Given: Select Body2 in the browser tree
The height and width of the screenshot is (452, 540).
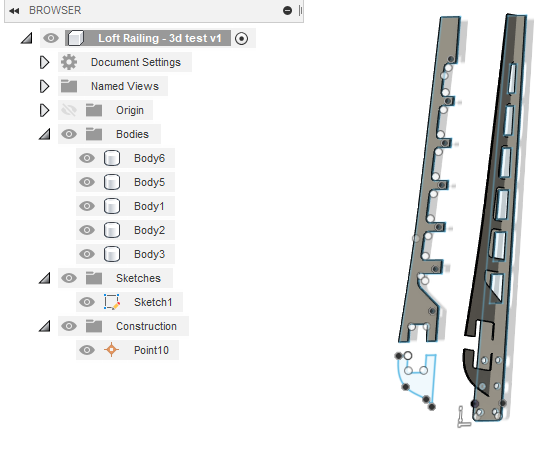Looking at the screenshot, I should [149, 230].
